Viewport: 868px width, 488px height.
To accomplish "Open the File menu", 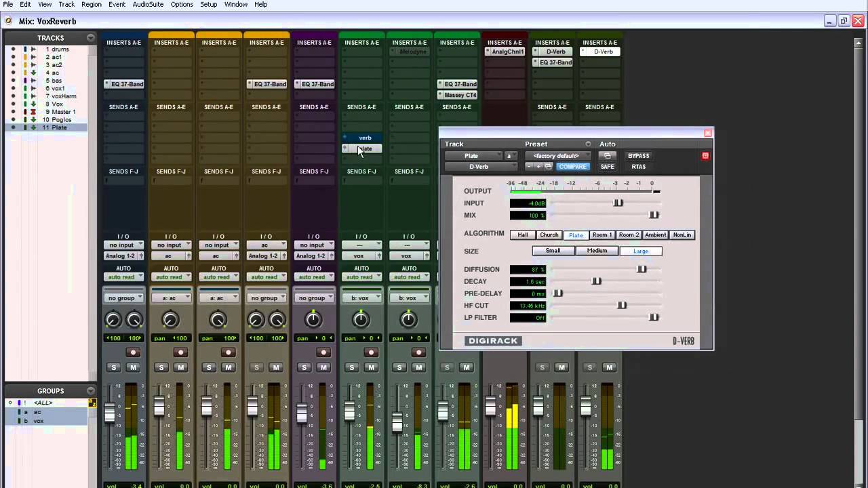I will (x=7, y=5).
